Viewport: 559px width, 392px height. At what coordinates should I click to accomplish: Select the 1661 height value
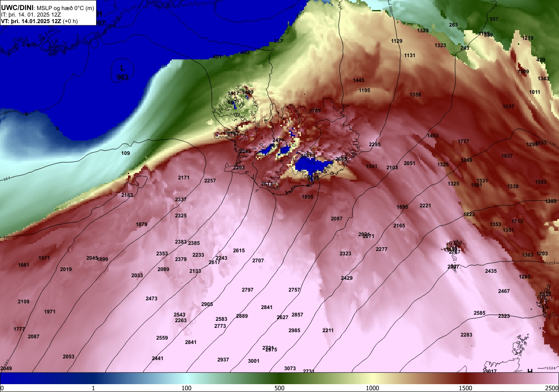24,265
